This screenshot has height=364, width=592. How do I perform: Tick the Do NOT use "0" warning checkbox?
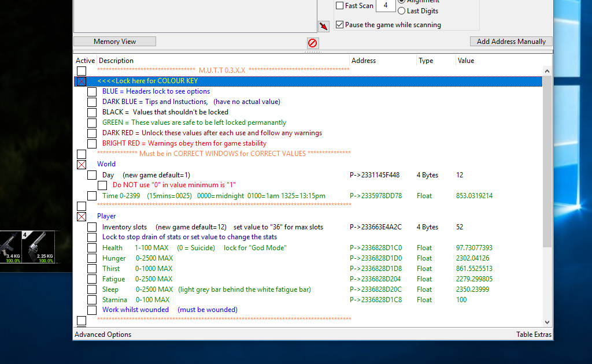102,185
